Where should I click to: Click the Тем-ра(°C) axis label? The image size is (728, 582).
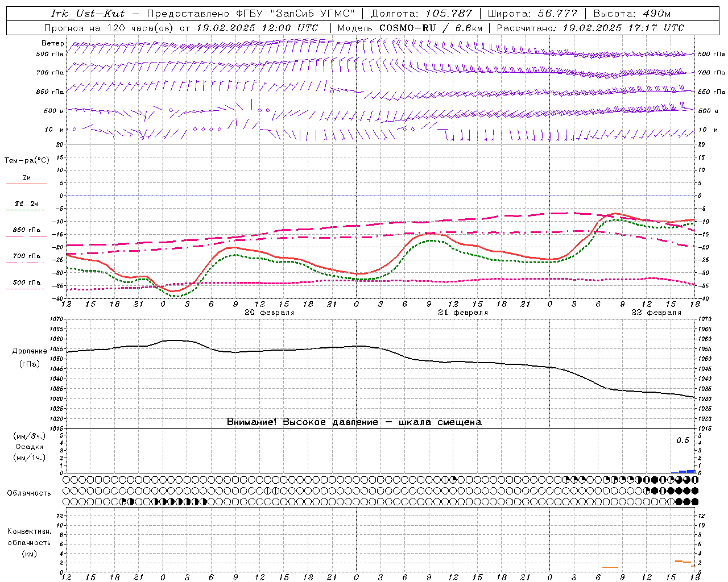pyautogui.click(x=27, y=161)
